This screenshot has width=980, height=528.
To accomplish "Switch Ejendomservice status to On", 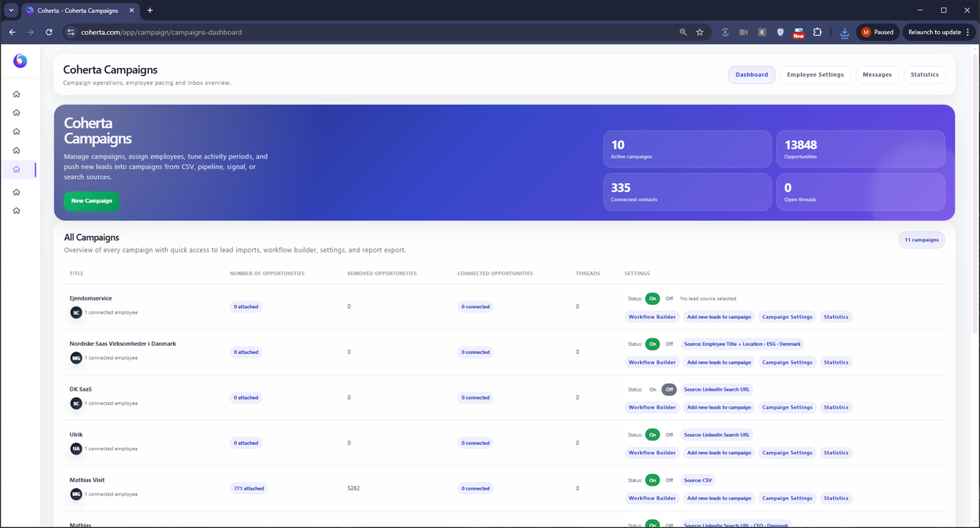I will coord(653,298).
